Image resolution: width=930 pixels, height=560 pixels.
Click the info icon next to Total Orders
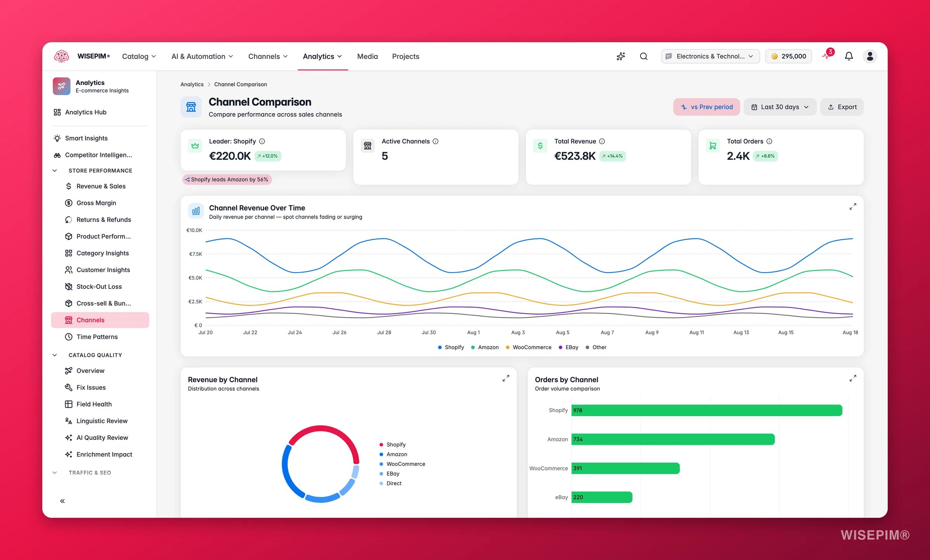pos(769,141)
